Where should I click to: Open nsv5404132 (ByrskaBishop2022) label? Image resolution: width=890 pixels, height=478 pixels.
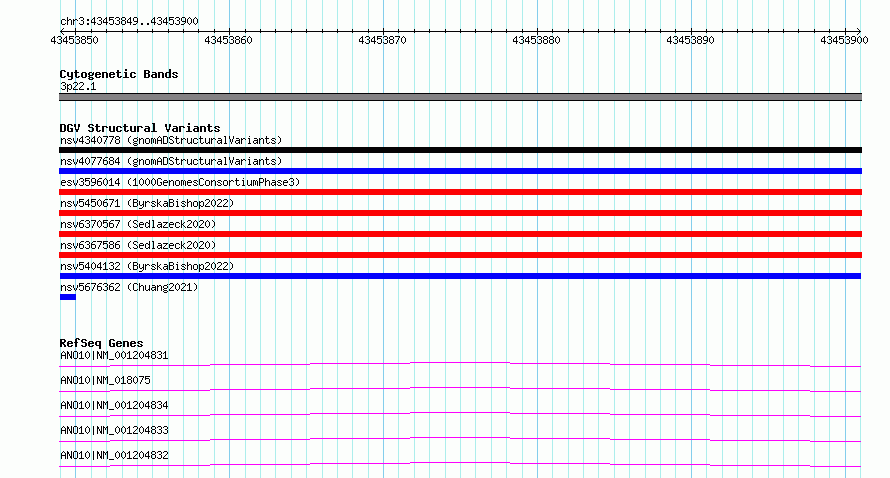pyautogui.click(x=147, y=266)
